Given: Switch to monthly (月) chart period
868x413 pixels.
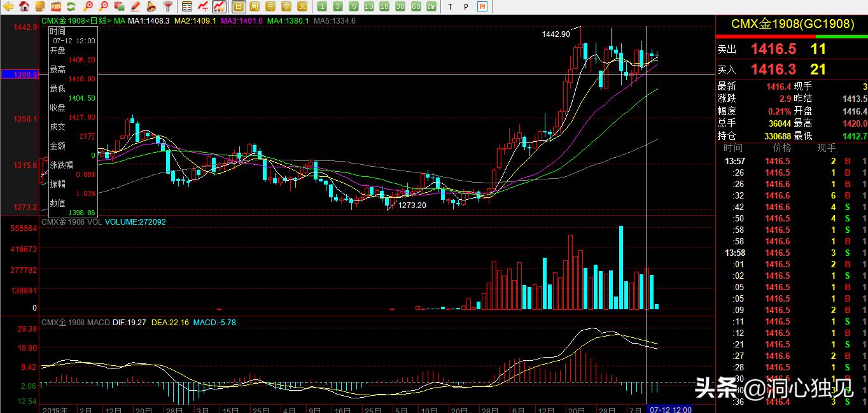Looking at the screenshot, I should (270, 7).
